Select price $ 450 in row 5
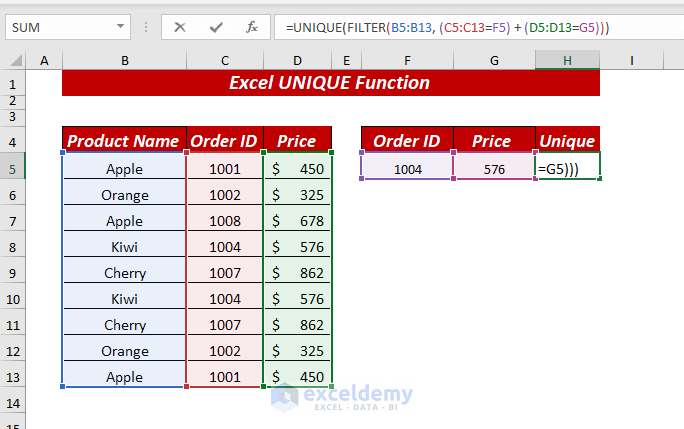Screen dimensions: 684x429 (298, 166)
